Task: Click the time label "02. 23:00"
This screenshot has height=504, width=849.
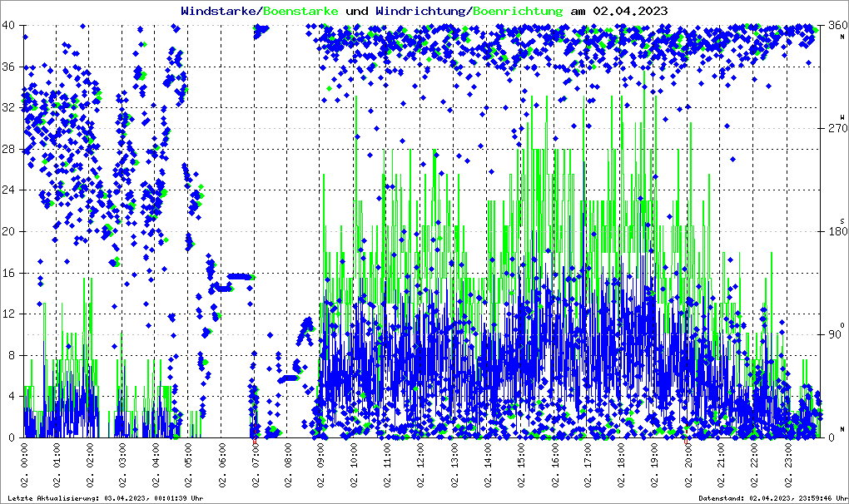Action: (787, 465)
